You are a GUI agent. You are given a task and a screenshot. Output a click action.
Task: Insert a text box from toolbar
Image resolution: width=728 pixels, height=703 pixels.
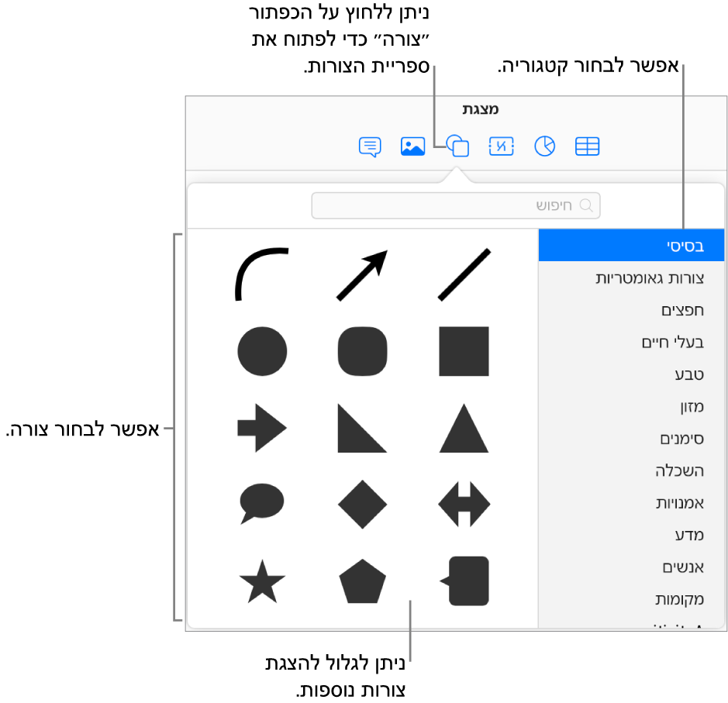click(x=501, y=146)
